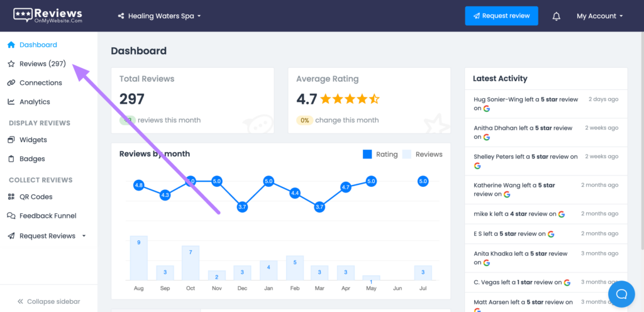Click the 0% change this month badge
The image size is (644, 312).
tap(305, 120)
